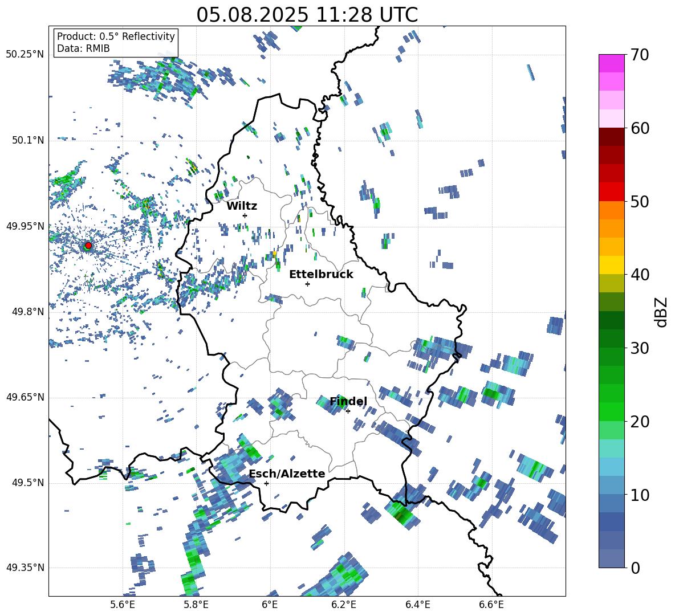
Task: Click the 49.8°N latitude label
Action: tap(27, 312)
